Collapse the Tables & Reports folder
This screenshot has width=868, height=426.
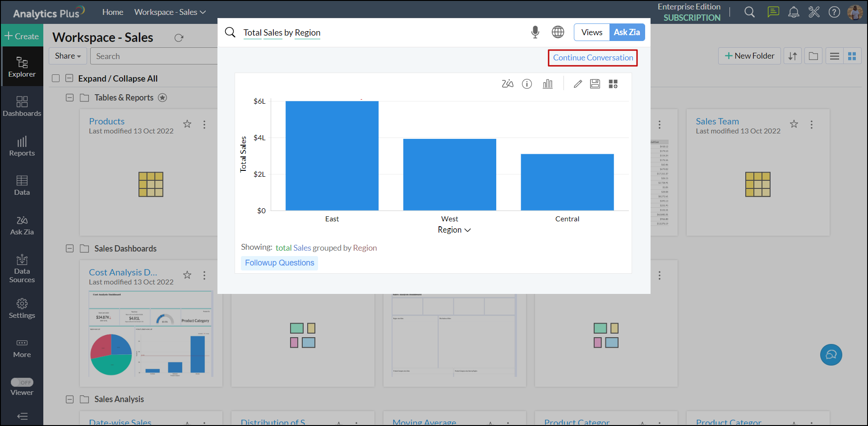(69, 97)
